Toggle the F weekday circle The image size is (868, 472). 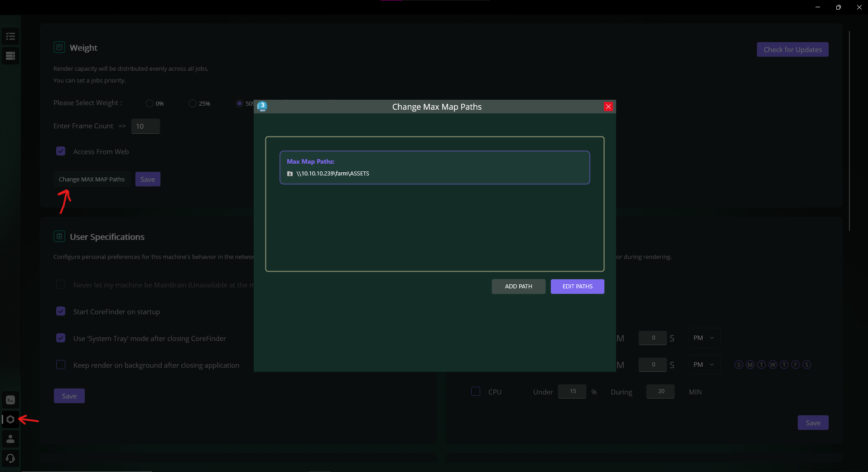click(x=796, y=365)
